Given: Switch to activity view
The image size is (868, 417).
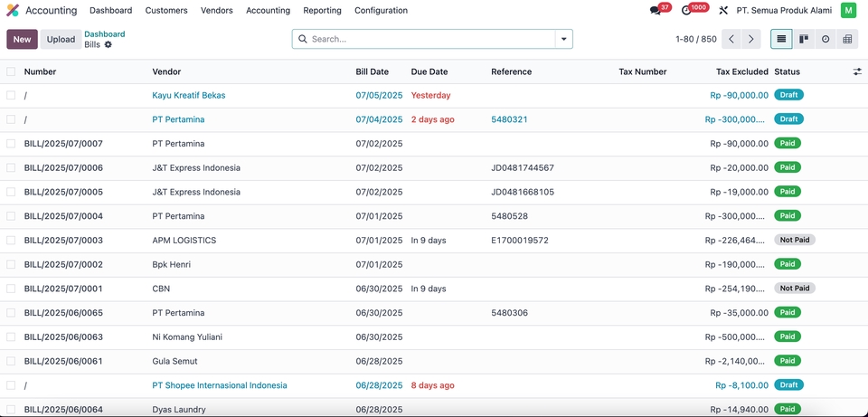Looking at the screenshot, I should [826, 39].
